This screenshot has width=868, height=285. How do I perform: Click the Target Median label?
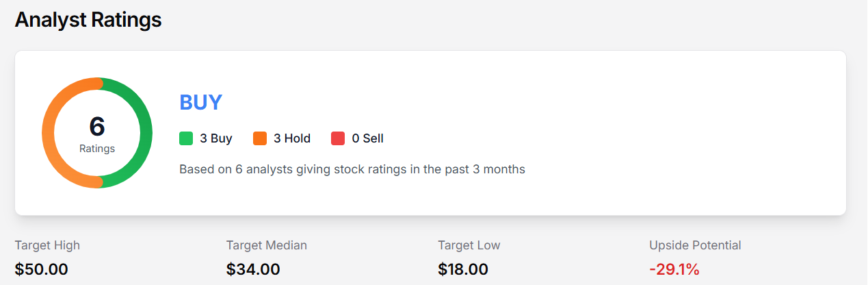pos(267,245)
